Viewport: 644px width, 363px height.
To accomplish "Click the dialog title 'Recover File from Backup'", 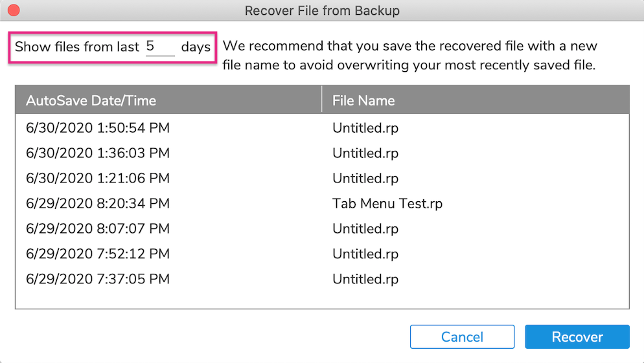I will click(x=322, y=10).
